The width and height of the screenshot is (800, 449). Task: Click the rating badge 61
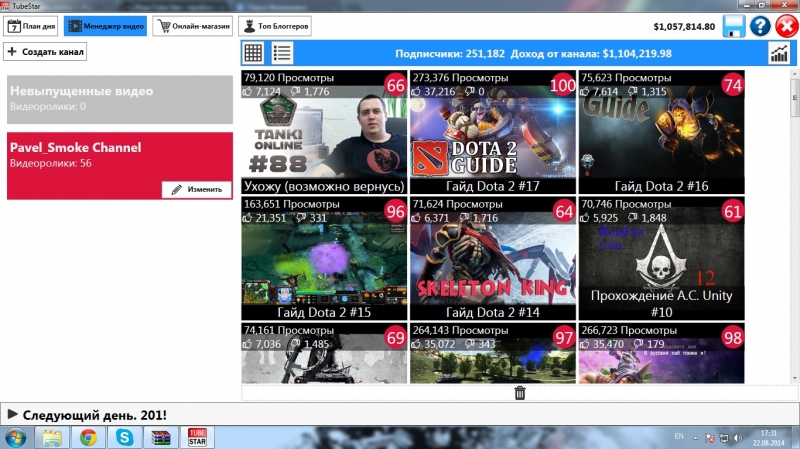click(x=733, y=211)
